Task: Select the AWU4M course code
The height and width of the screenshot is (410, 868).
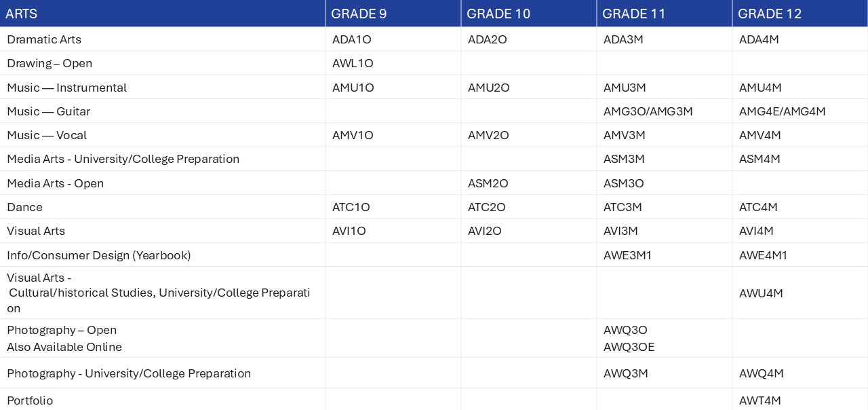Action: (x=761, y=293)
